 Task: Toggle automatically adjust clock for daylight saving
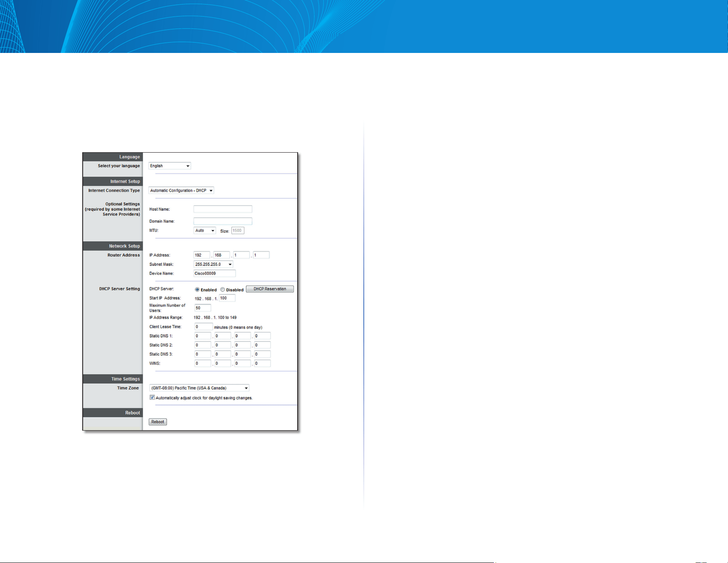[152, 398]
